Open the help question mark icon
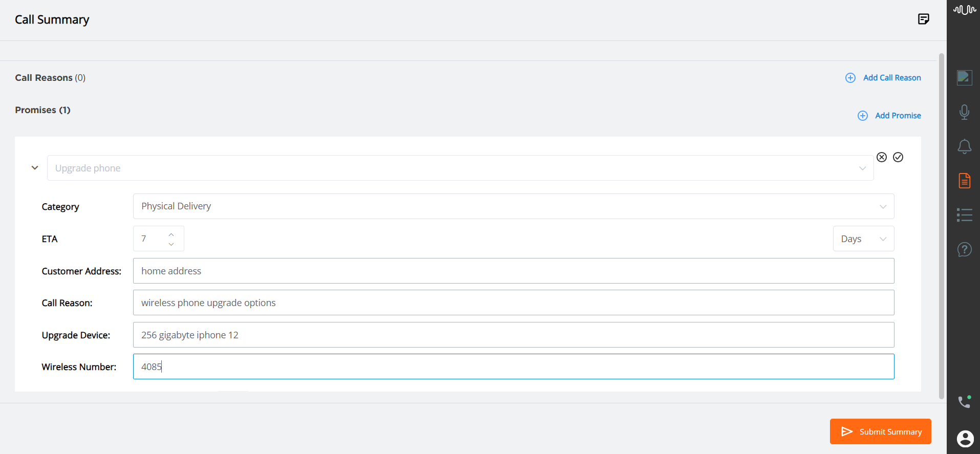The image size is (980, 454). (x=964, y=249)
